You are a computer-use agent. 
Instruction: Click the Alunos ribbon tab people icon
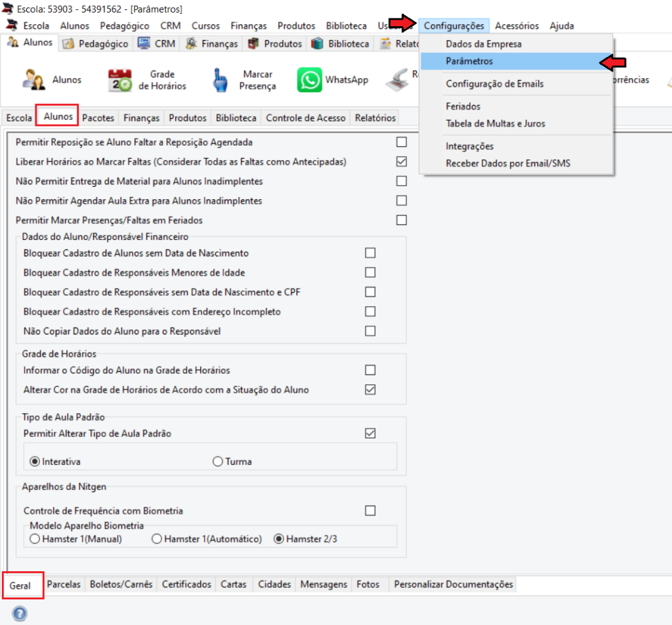click(13, 42)
